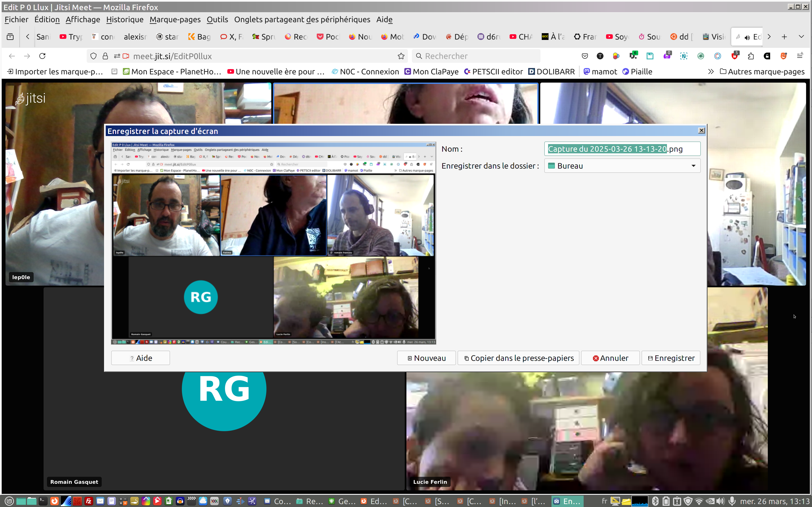Image resolution: width=812 pixels, height=507 pixels.
Task: Open the extensions puzzle piece icon
Action: pyautogui.click(x=751, y=56)
